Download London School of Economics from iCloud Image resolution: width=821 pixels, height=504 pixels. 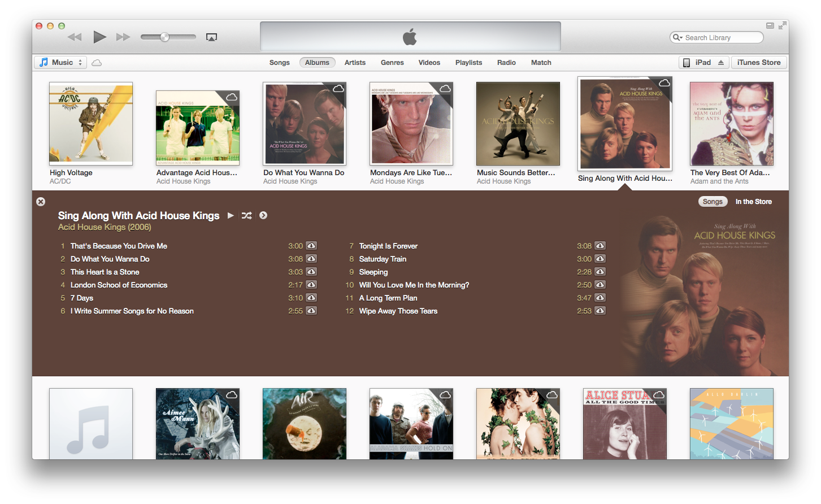(x=311, y=285)
